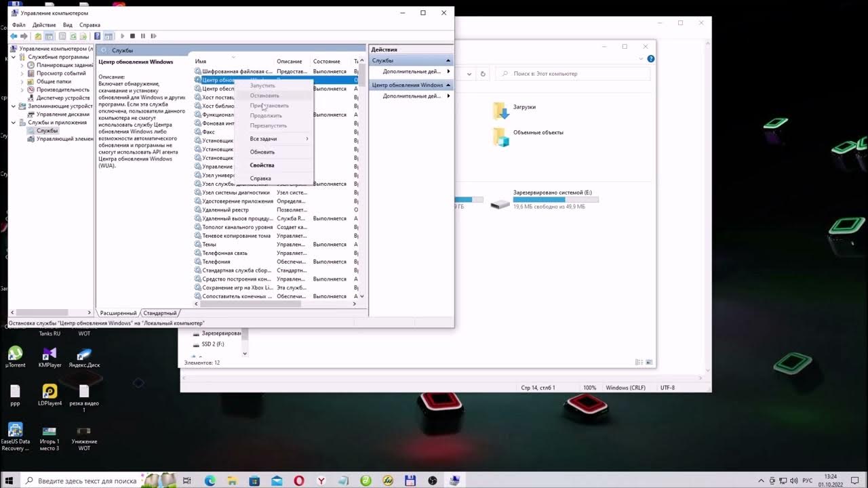Open the Яндекс.Диск desktop icon
Image resolution: width=868 pixels, height=488 pixels.
pos(84,357)
